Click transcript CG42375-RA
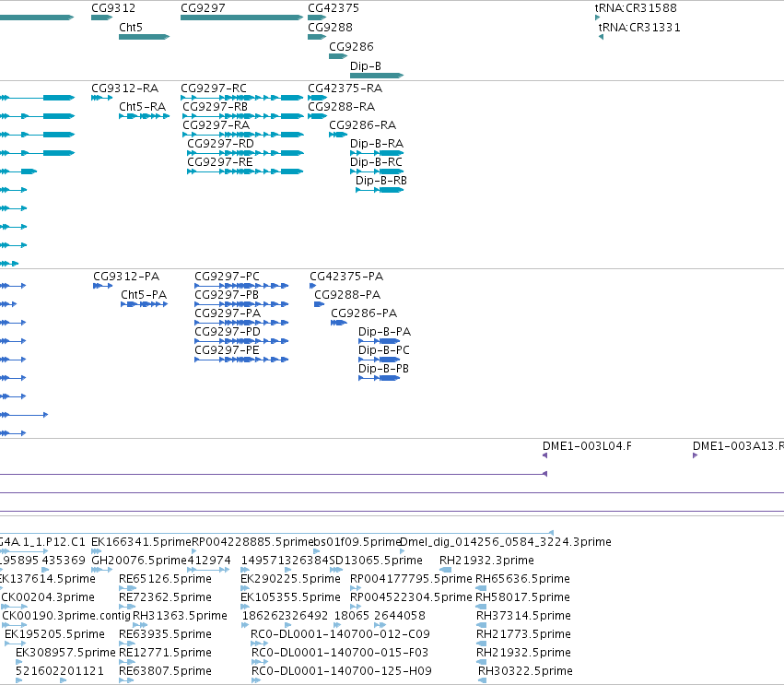 click(345, 89)
